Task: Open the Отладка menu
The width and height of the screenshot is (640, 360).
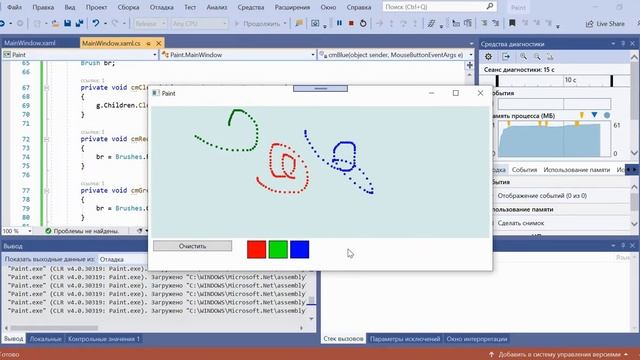Action: [x=162, y=7]
